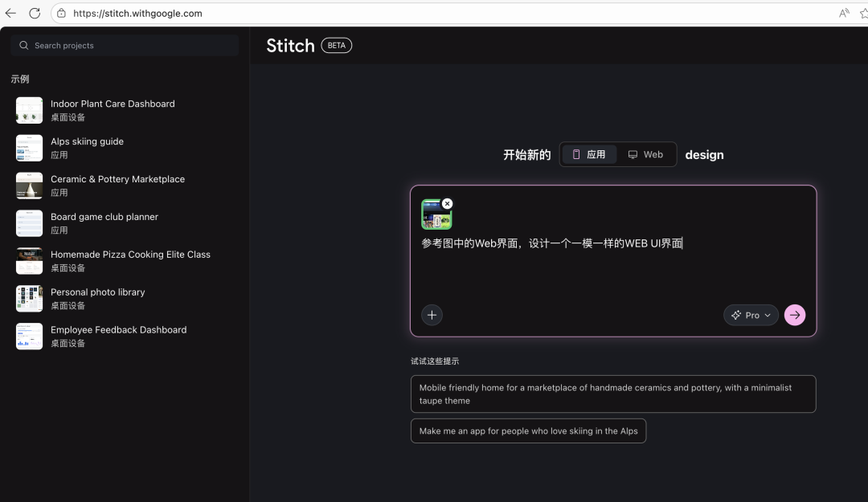This screenshot has height=502, width=868.
Task: Click the site lock icon in address bar
Action: pos(62,14)
